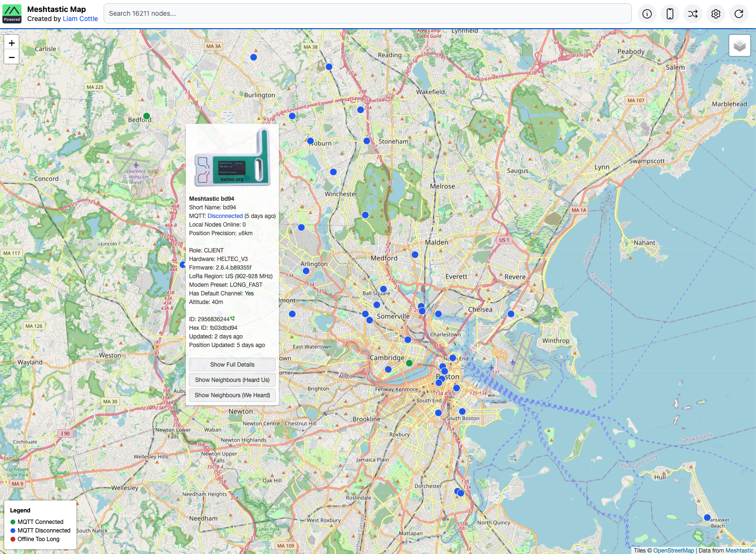Show Neighbours (Heard Us)
756x554 pixels.
click(x=232, y=380)
